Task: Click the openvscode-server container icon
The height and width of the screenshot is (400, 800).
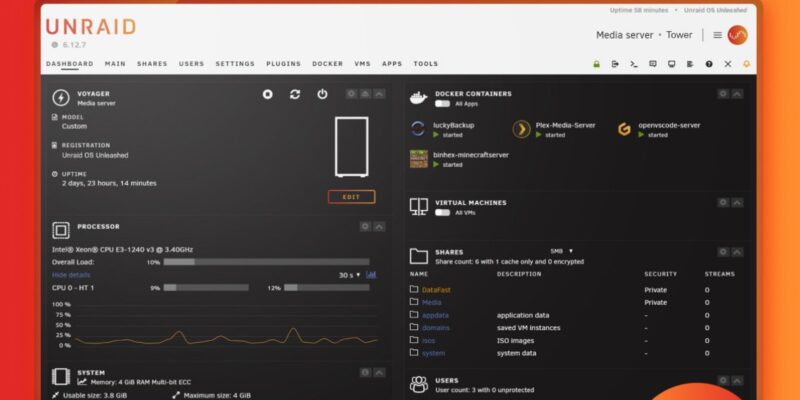Action: (x=624, y=130)
